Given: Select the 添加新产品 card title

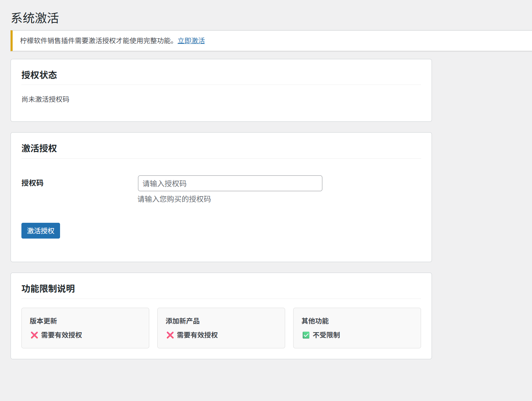Looking at the screenshot, I should (182, 321).
